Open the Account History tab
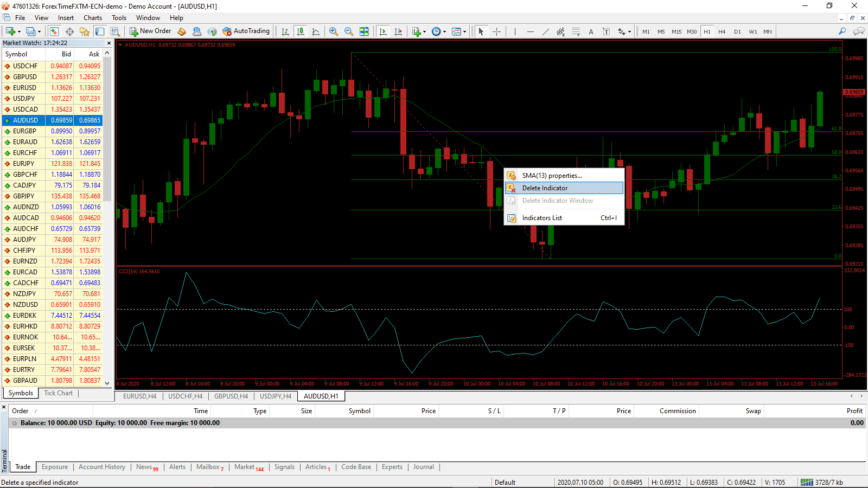868x488 pixels. point(102,467)
